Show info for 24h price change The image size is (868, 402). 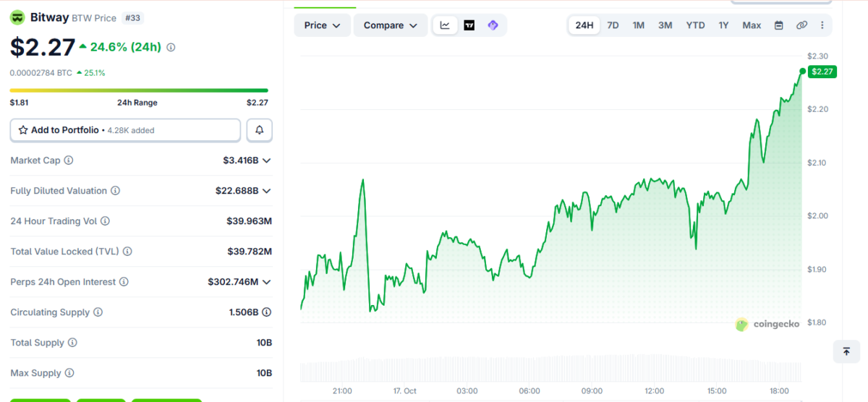(x=171, y=47)
